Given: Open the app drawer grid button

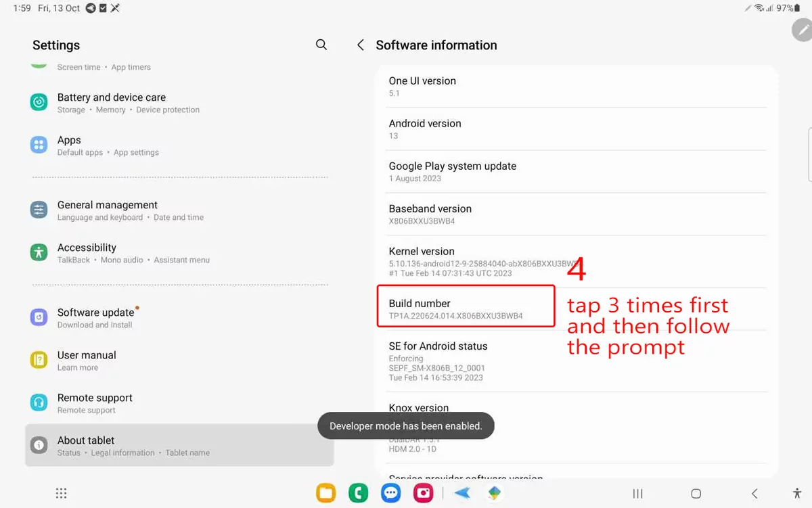Looking at the screenshot, I should coord(61,493).
